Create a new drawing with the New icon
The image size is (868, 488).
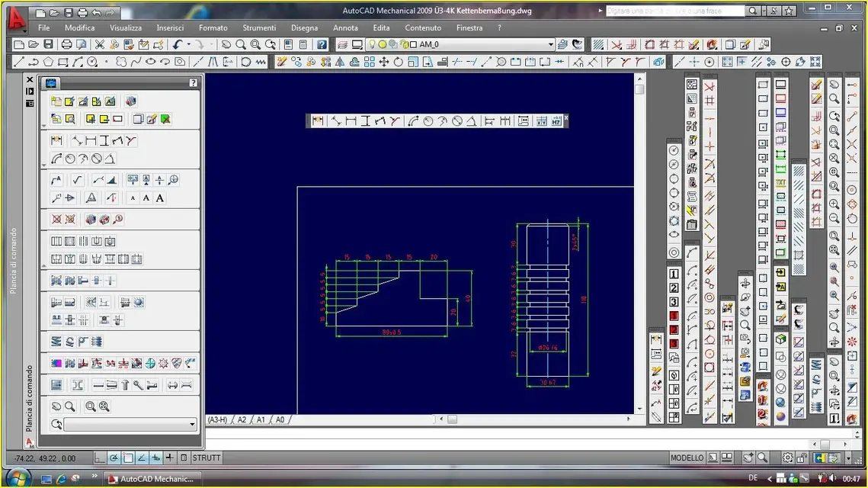click(x=19, y=44)
